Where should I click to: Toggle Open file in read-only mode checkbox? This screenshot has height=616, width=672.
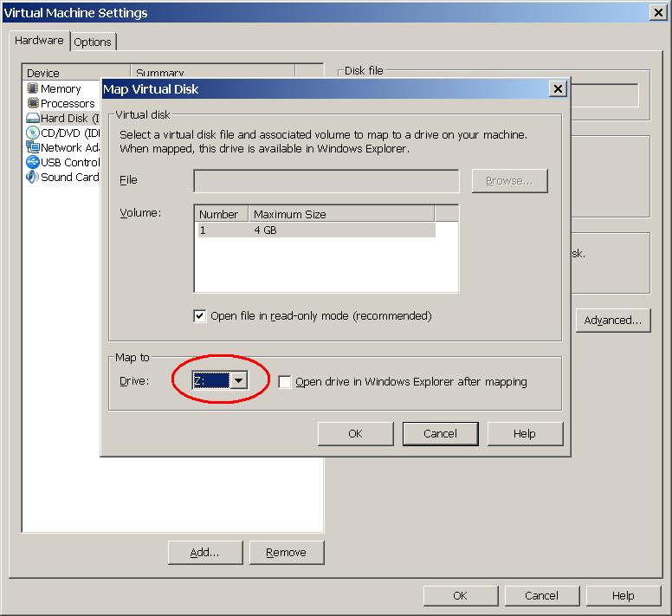click(x=200, y=316)
